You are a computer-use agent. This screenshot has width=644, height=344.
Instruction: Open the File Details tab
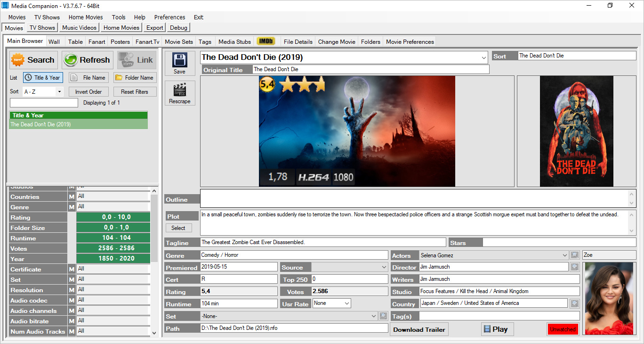(298, 41)
